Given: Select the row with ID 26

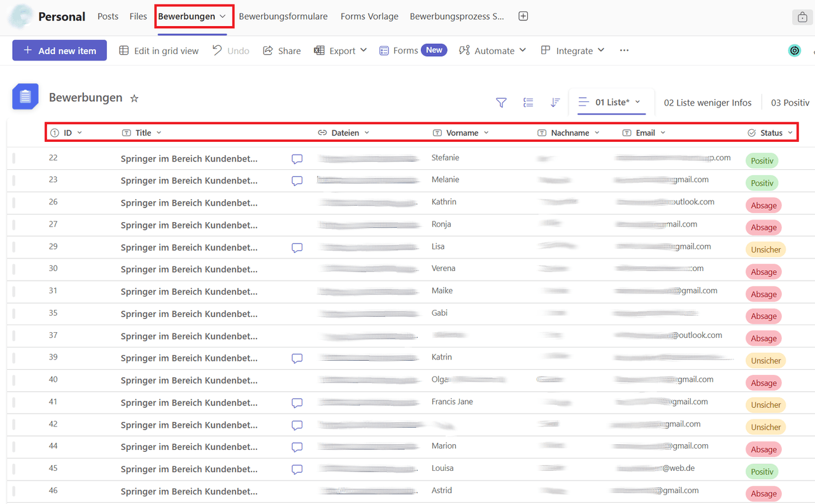Looking at the screenshot, I should point(14,203).
